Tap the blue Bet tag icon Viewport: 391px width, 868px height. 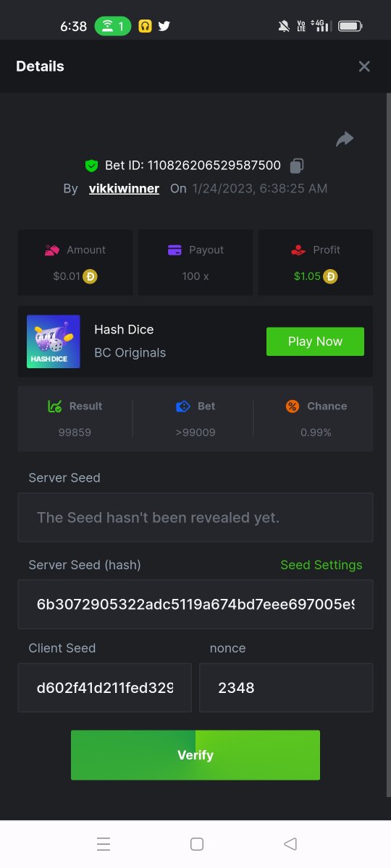(183, 407)
